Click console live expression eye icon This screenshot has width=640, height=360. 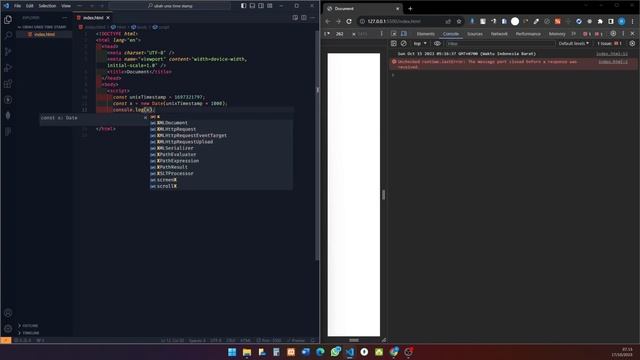pos(437,43)
